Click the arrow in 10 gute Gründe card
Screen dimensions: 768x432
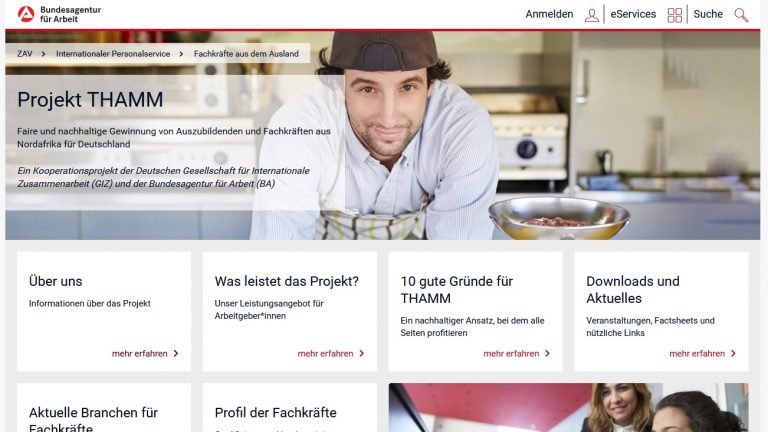pos(547,353)
